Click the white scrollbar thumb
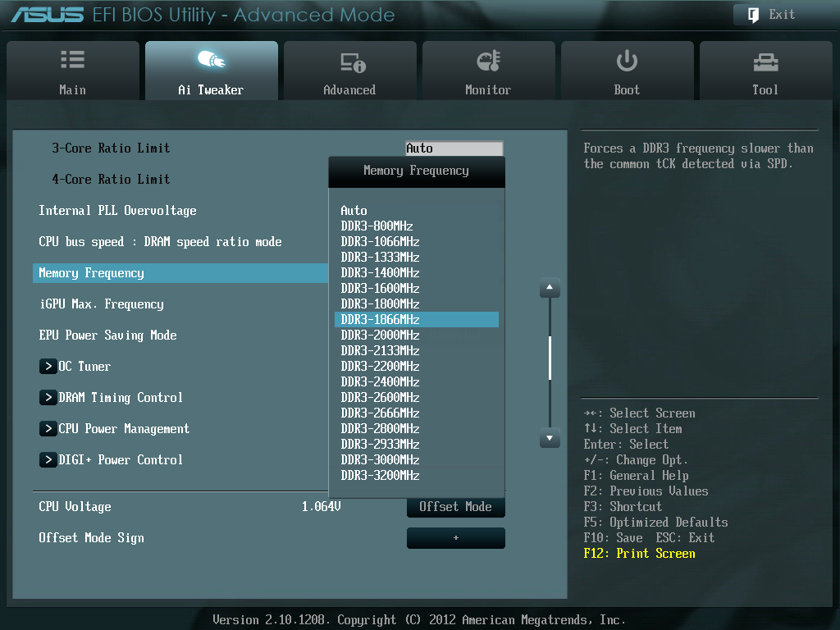Image resolution: width=840 pixels, height=630 pixels. click(x=550, y=358)
